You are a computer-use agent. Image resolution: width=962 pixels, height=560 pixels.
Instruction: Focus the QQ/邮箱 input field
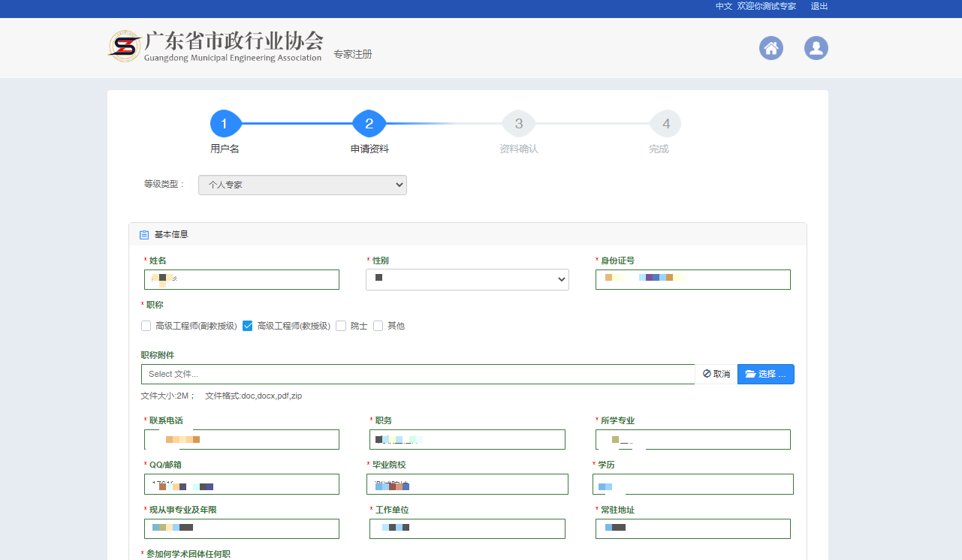coord(242,484)
